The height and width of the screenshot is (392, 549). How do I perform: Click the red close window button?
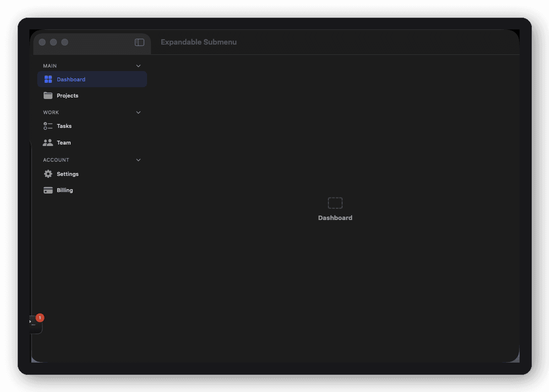pyautogui.click(x=42, y=42)
